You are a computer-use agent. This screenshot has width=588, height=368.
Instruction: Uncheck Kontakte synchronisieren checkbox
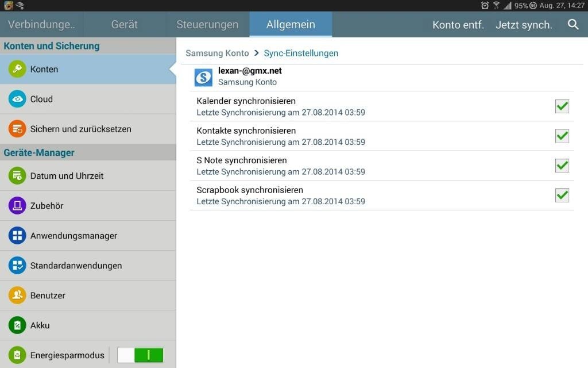[x=562, y=136]
